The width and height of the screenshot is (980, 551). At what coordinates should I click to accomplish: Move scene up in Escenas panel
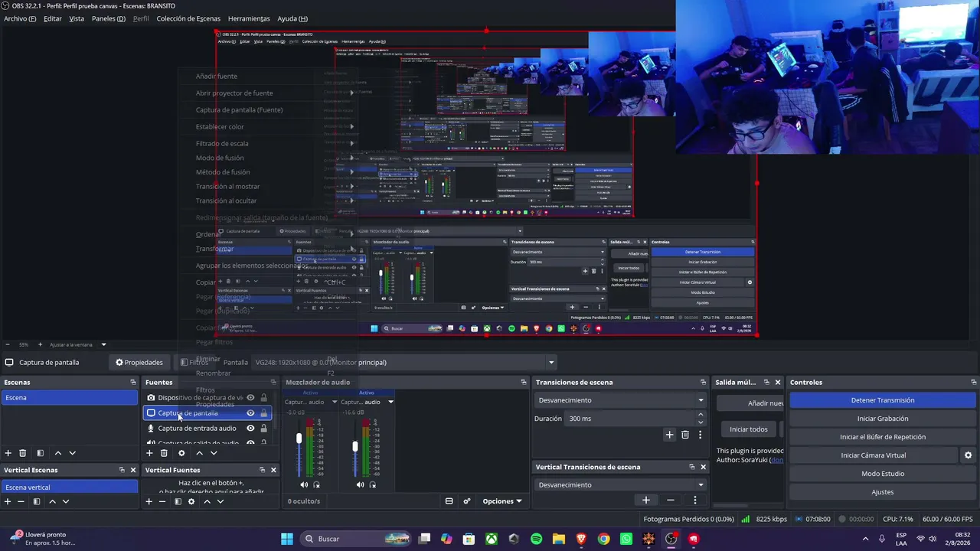[x=57, y=453]
